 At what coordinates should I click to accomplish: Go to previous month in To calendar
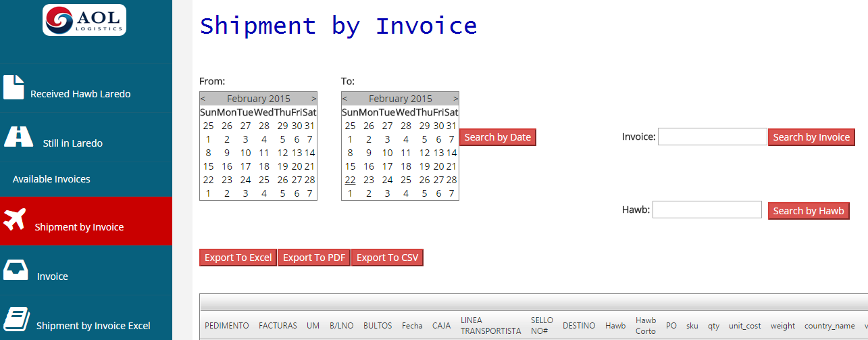[344, 99]
